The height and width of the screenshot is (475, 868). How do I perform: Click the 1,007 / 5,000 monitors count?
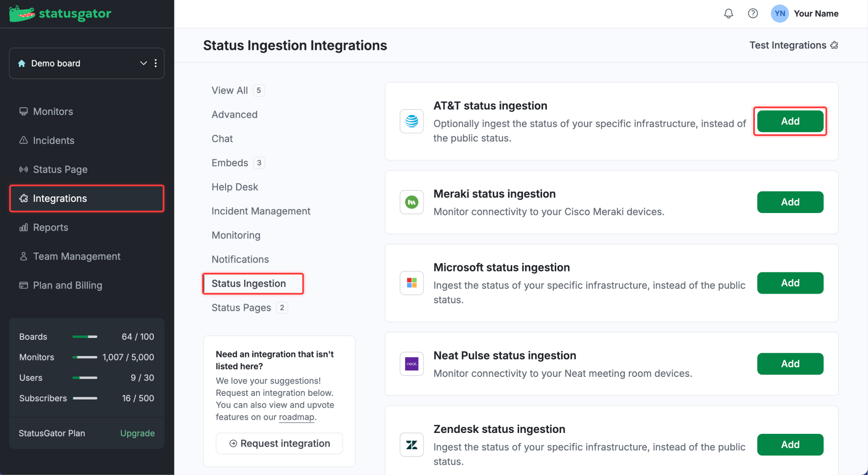click(128, 357)
